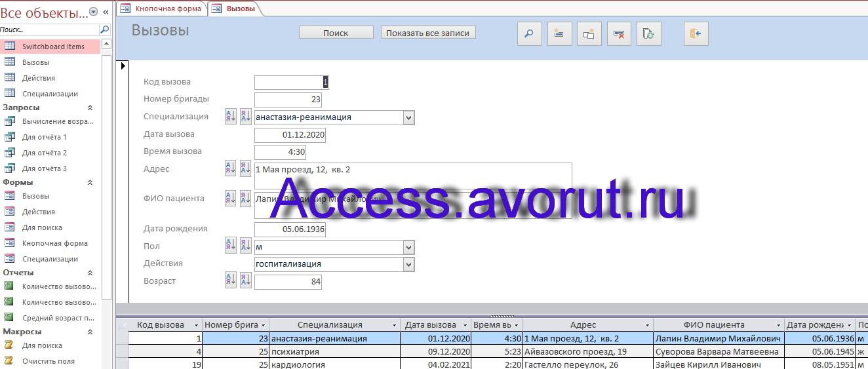Screen dimensions: 868x369
Task: Click the delete record icon
Action: [x=619, y=34]
